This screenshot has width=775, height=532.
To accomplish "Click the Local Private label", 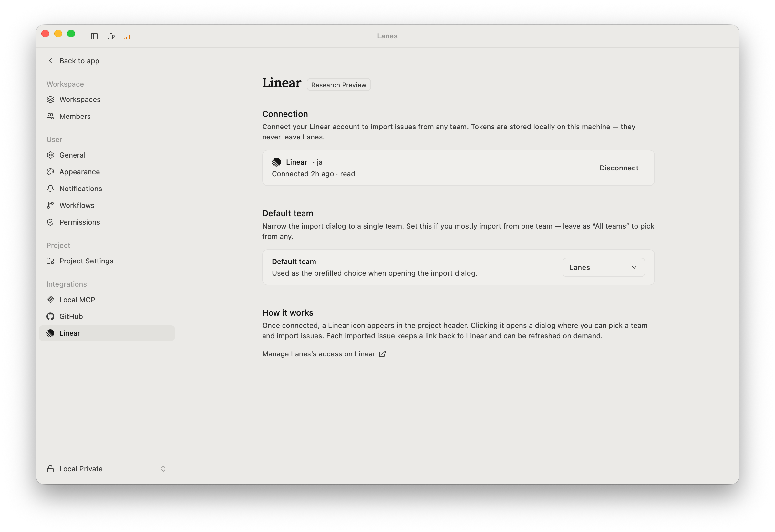I will 81,469.
